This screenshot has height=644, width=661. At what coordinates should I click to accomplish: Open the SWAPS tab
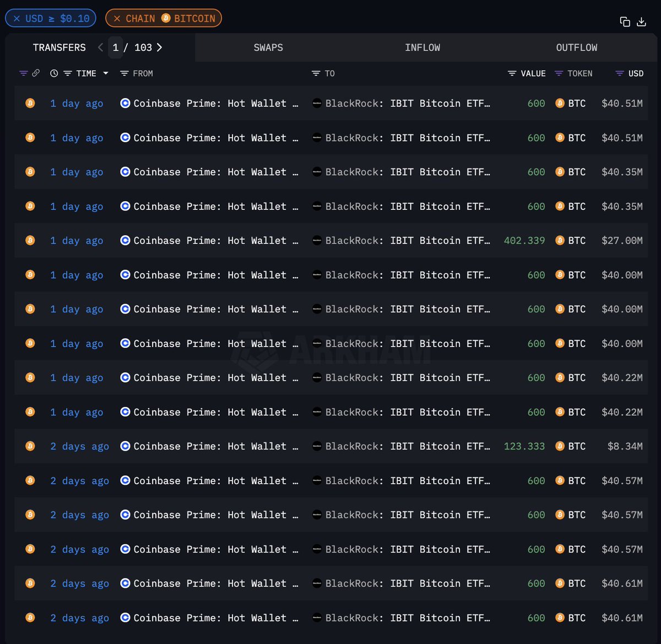coord(268,47)
